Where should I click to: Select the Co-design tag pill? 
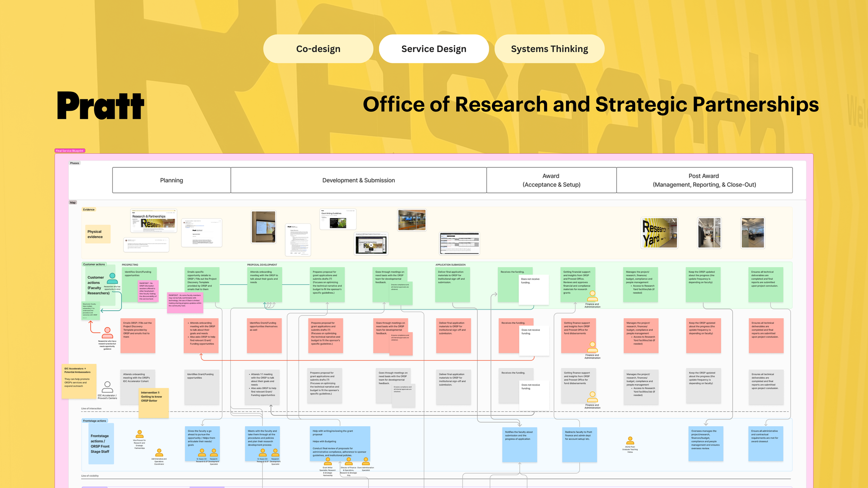click(x=318, y=49)
